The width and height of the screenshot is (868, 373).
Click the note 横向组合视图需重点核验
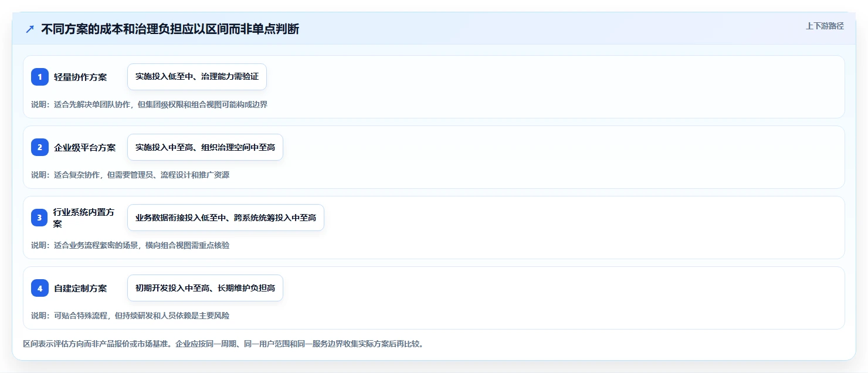130,245
